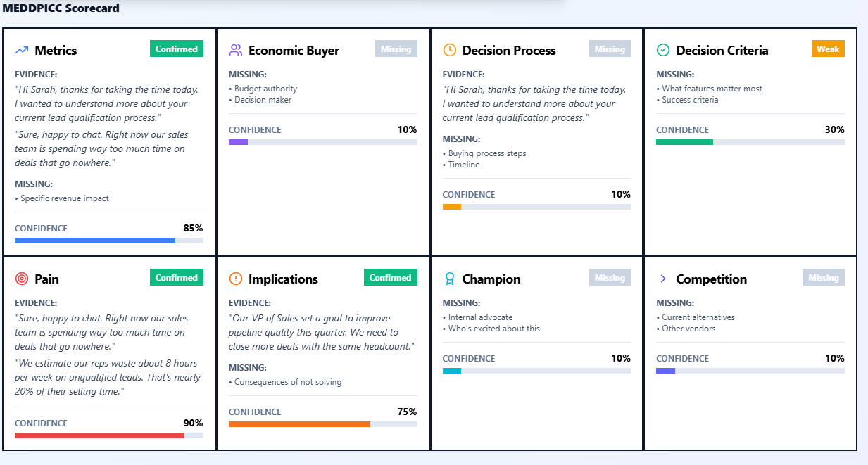Expand the Competition chevron to show details

point(662,278)
